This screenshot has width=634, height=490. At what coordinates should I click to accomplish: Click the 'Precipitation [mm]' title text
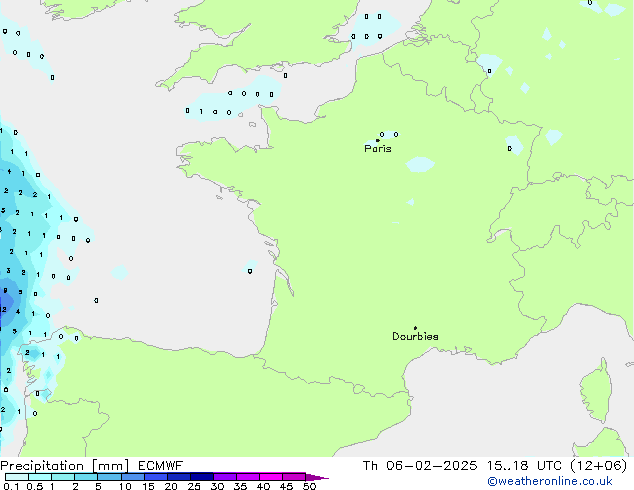pyautogui.click(x=64, y=466)
